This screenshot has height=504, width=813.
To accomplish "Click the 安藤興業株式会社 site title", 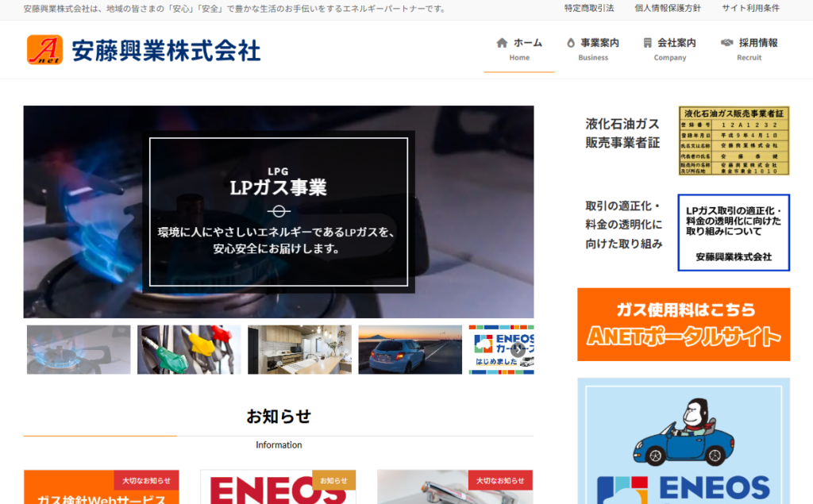I will (166, 51).
